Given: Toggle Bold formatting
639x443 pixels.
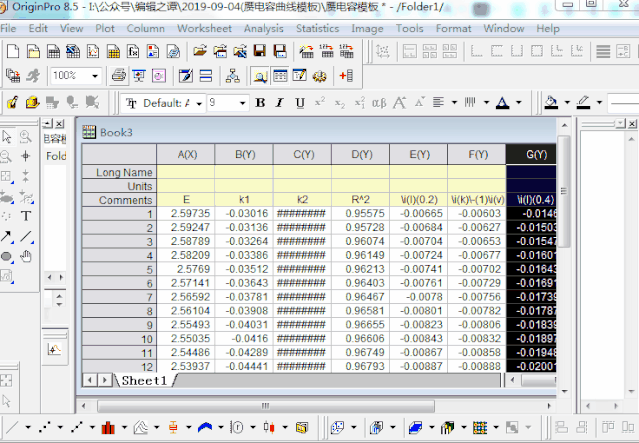Looking at the screenshot, I should coord(261,103).
